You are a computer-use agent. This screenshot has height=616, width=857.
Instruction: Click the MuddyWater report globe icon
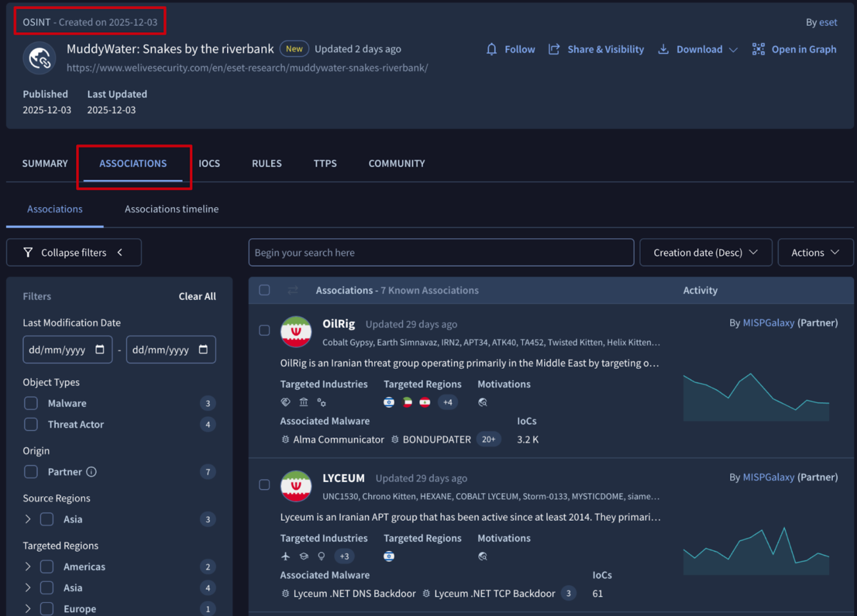coord(39,58)
